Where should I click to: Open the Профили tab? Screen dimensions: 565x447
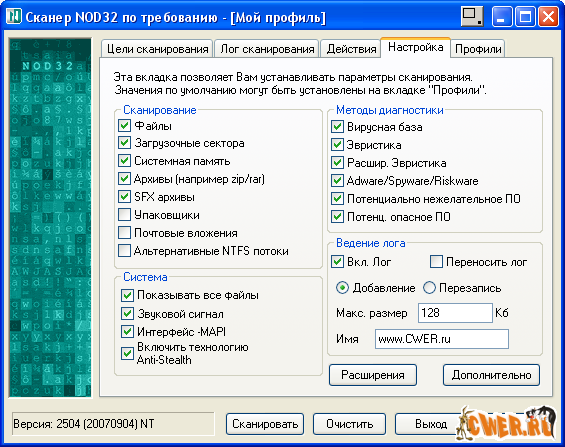478,49
